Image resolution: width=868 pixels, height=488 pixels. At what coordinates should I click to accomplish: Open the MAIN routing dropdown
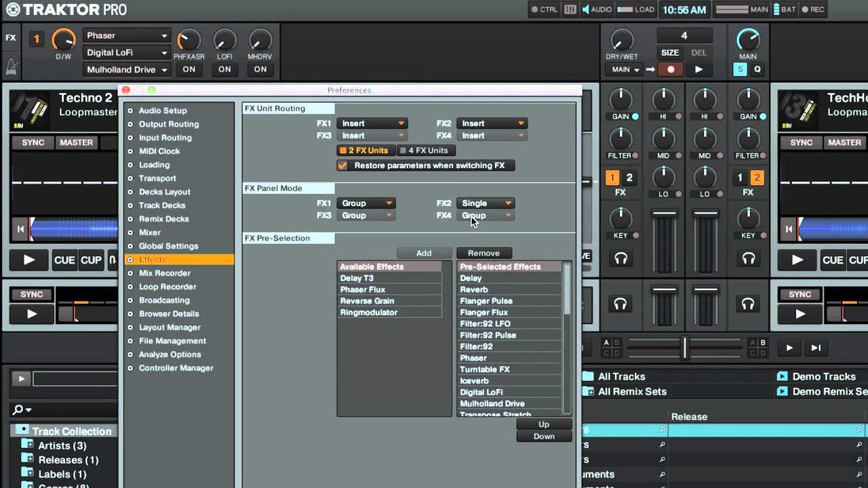tap(626, 69)
